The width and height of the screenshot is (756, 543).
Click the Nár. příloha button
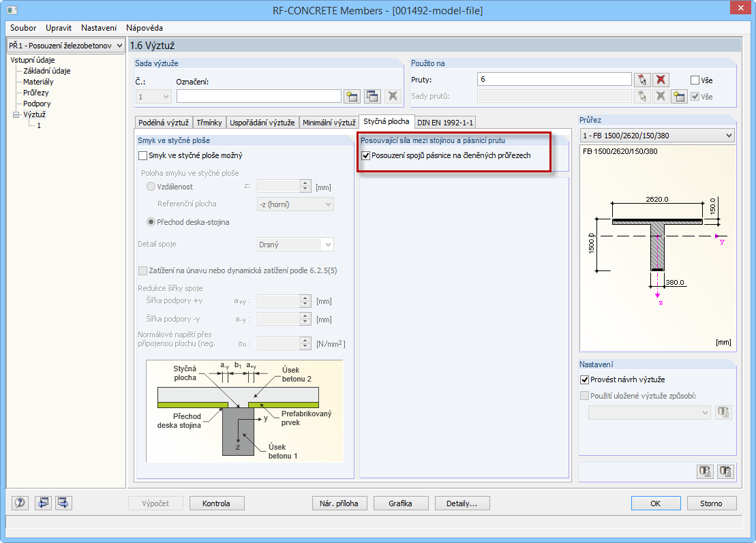(339, 503)
